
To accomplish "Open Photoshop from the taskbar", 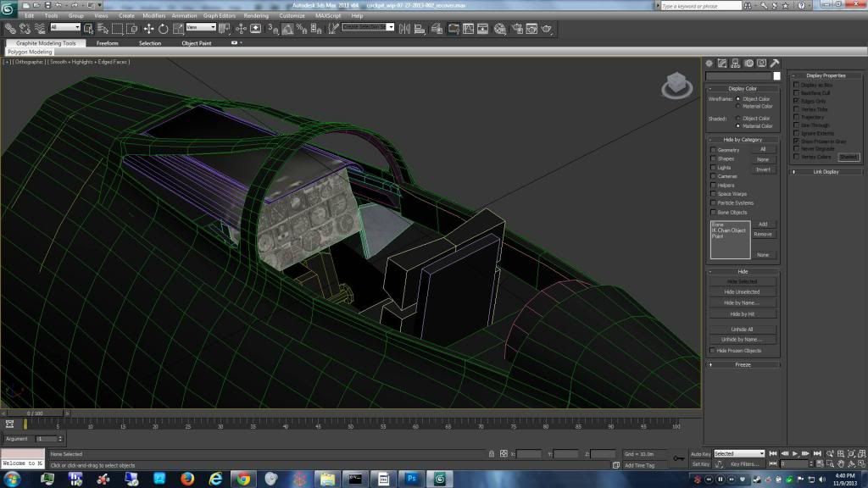I will 412,480.
